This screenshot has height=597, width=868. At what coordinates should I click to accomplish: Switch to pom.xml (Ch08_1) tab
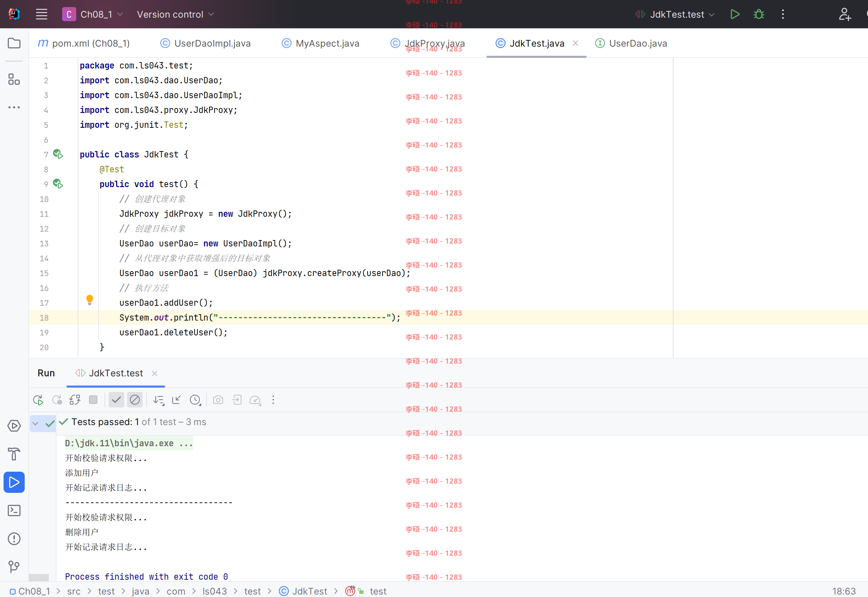[84, 43]
